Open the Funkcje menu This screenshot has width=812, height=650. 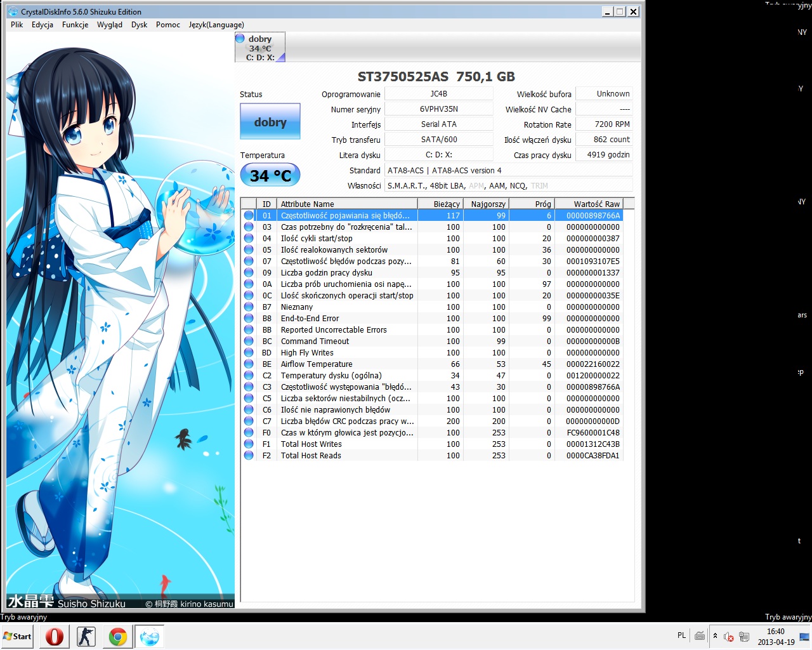point(75,25)
